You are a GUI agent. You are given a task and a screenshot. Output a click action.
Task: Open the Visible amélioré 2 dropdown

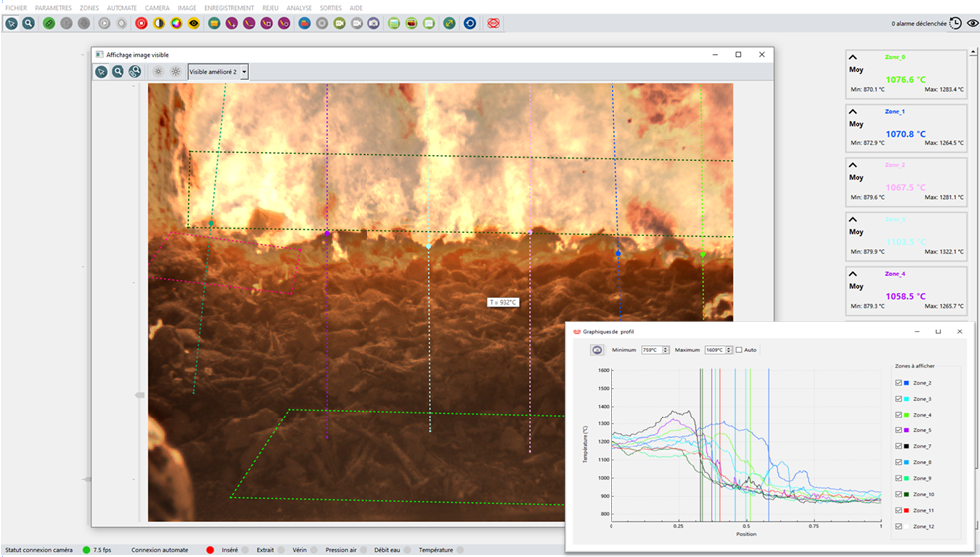(x=218, y=72)
